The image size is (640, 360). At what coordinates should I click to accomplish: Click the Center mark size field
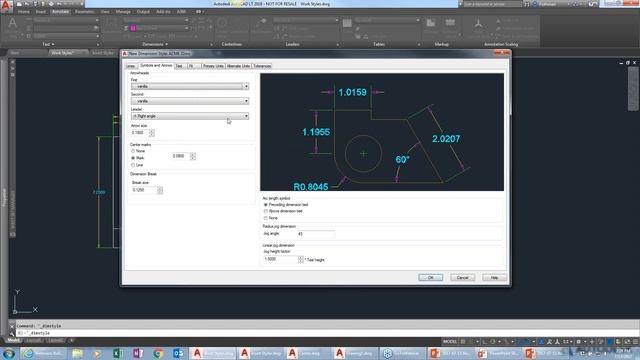click(180, 156)
